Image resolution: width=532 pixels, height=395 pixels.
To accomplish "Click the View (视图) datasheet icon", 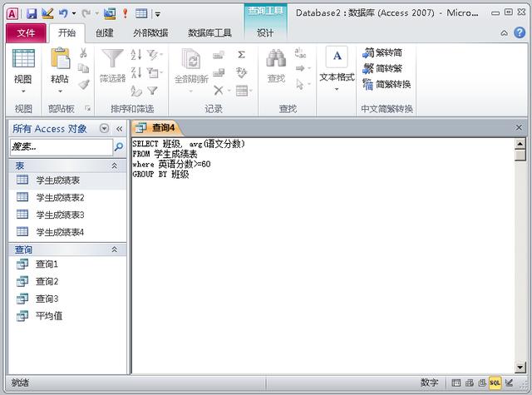I will [x=22, y=60].
